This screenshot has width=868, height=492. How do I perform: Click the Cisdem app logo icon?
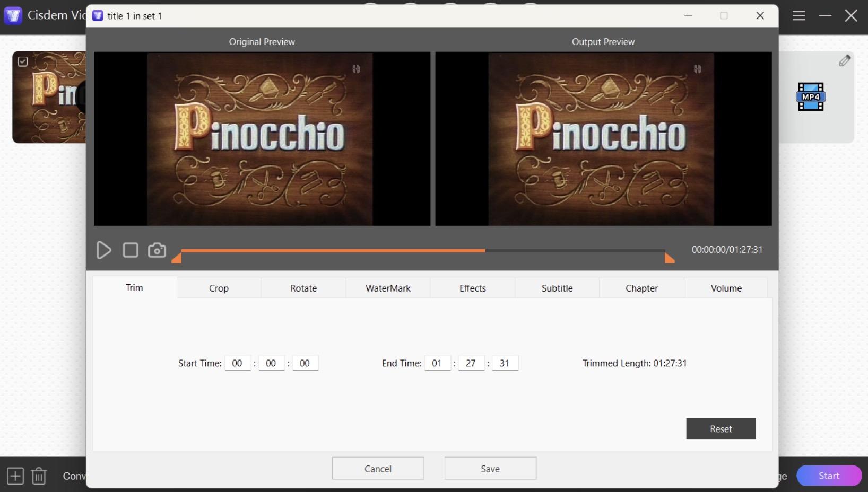tap(13, 15)
